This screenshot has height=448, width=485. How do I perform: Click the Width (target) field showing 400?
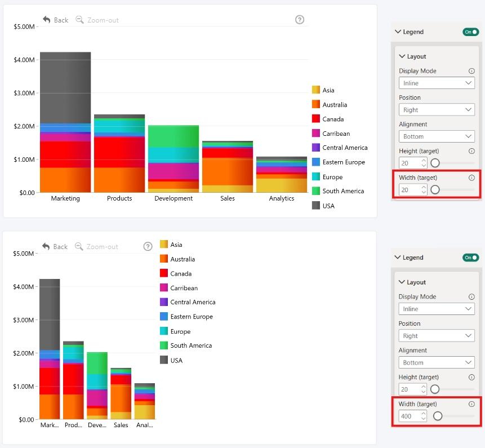click(x=413, y=416)
